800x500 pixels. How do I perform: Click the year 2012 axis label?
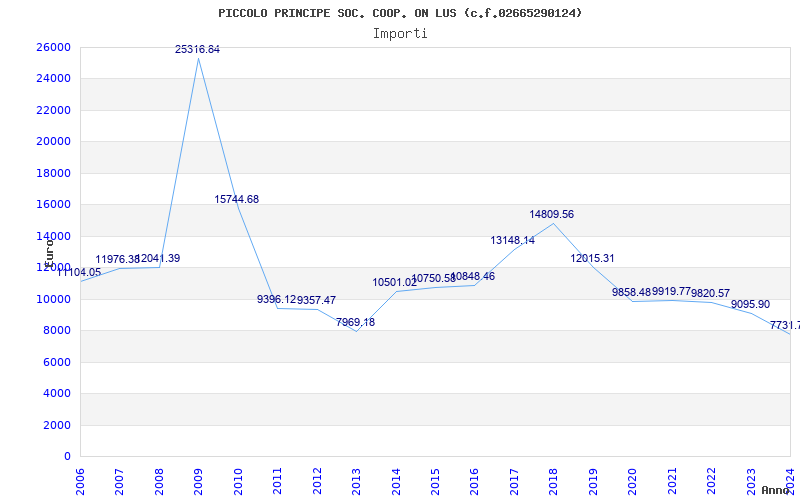coord(317,482)
